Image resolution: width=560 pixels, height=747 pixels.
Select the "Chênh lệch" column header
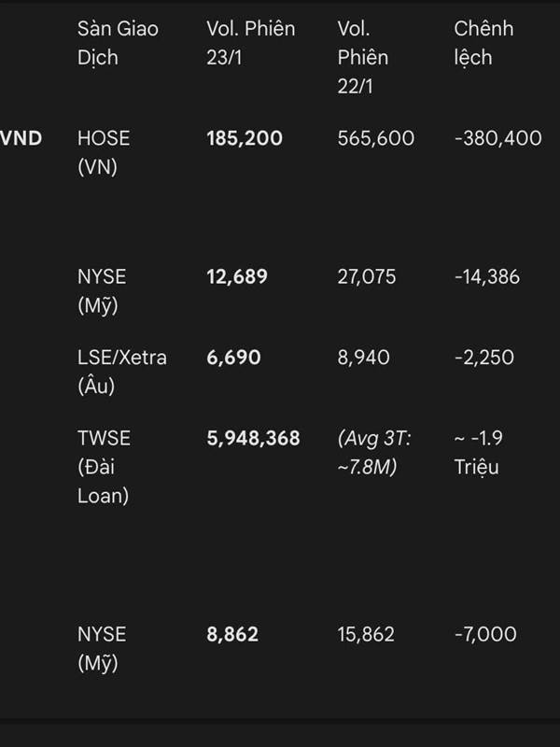click(x=483, y=43)
